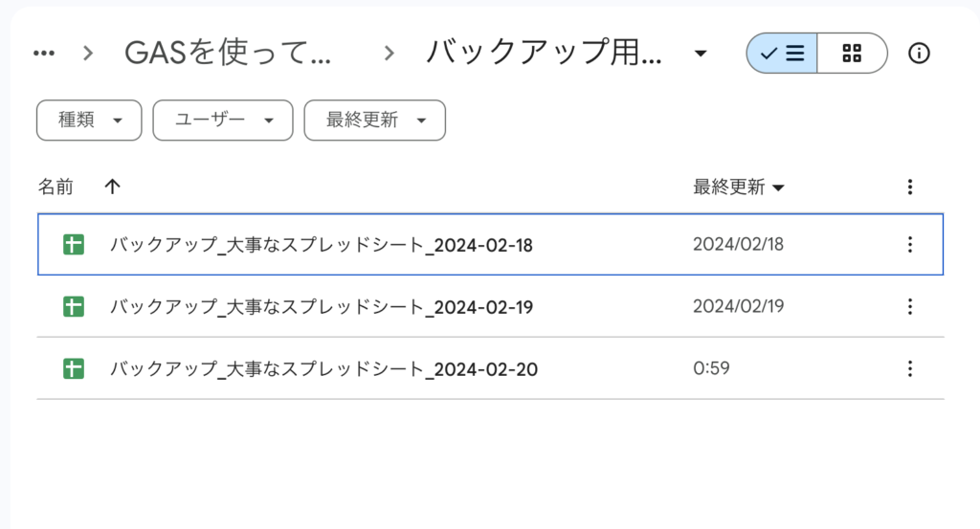Change 最終更新 column sort field
Screen dimensions: 980x529
(x=738, y=187)
